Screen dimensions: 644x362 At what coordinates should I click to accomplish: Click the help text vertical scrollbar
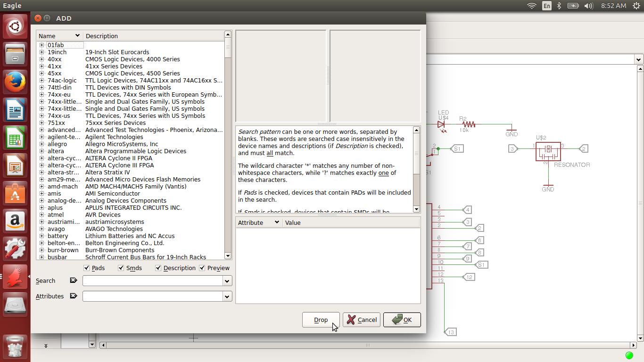[416, 169]
